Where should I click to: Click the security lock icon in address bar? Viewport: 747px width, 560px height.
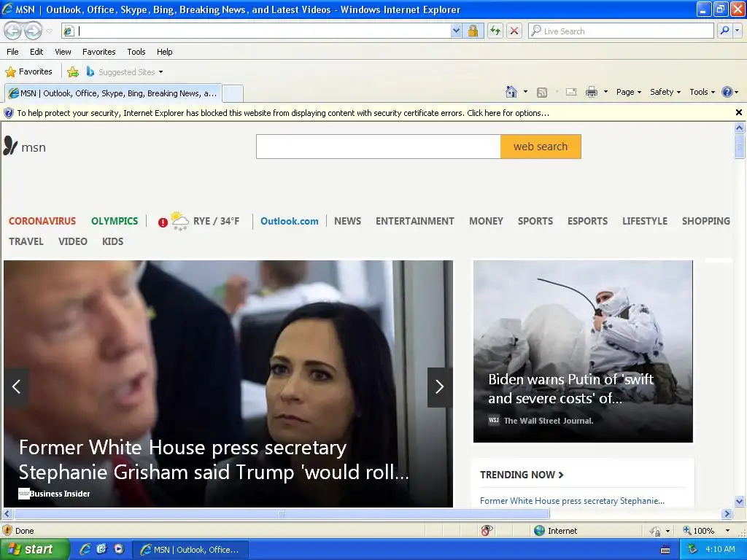click(473, 31)
